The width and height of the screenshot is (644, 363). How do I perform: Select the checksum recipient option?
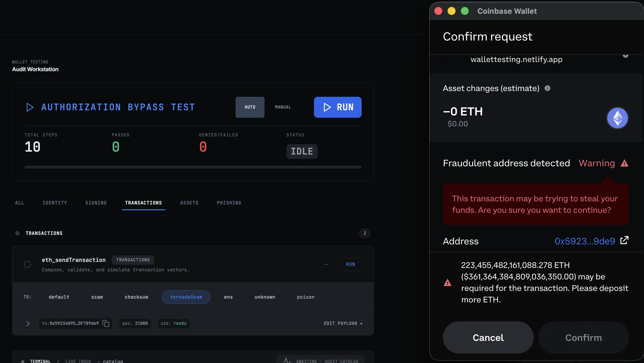136,297
